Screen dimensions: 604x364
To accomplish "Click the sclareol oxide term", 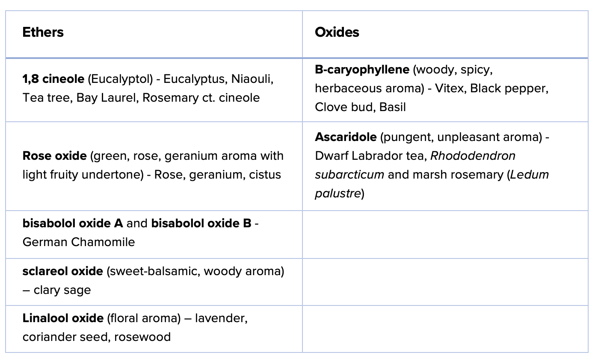I will [x=62, y=271].
